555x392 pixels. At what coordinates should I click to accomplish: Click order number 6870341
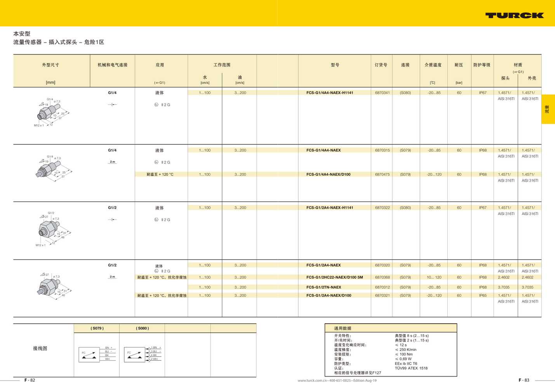tap(383, 93)
